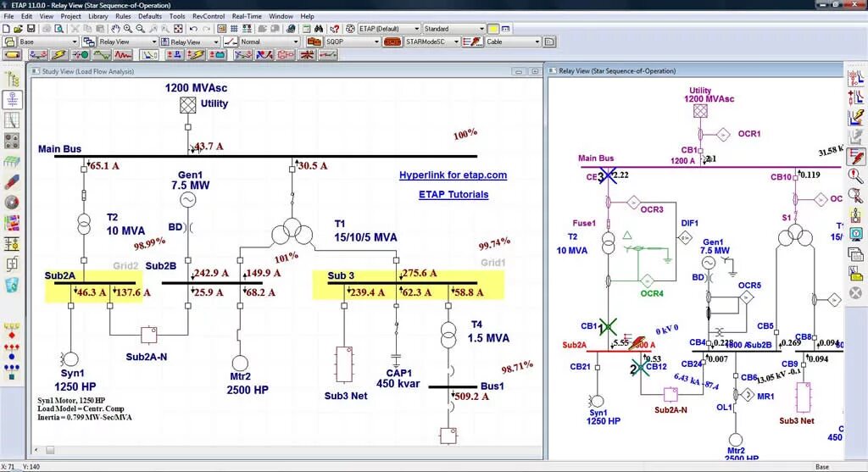
Task: Select the Mtr2 motor symbol in Study View
Action: [x=240, y=363]
